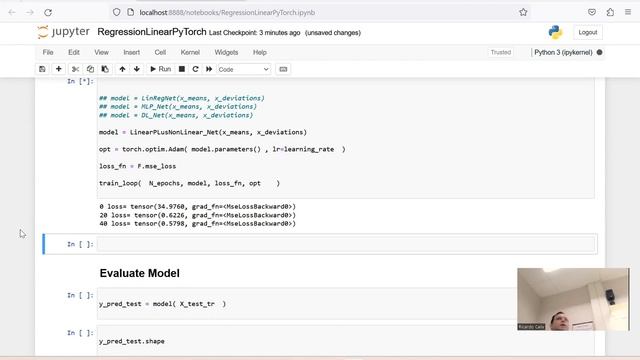Interrupt the kernel with the stop icon

182,69
